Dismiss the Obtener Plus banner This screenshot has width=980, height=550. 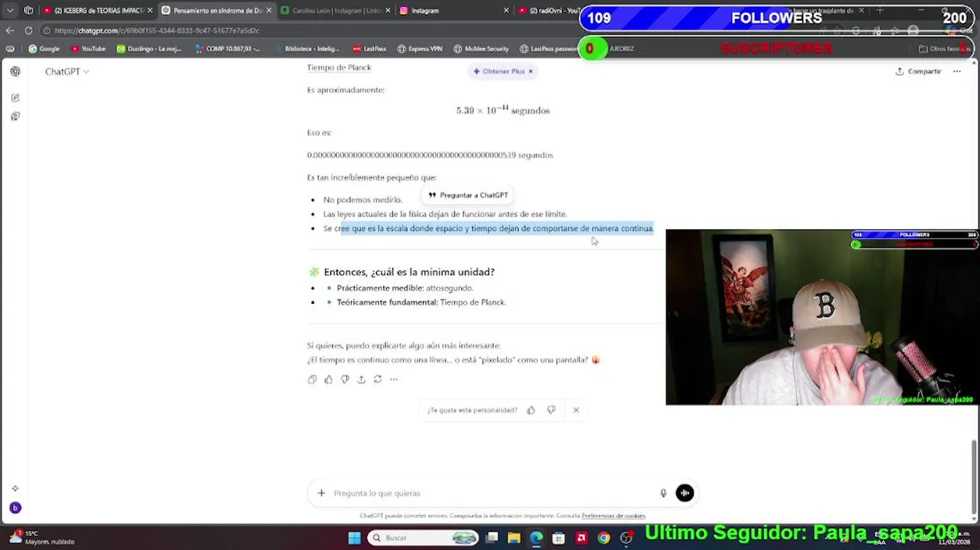point(530,71)
